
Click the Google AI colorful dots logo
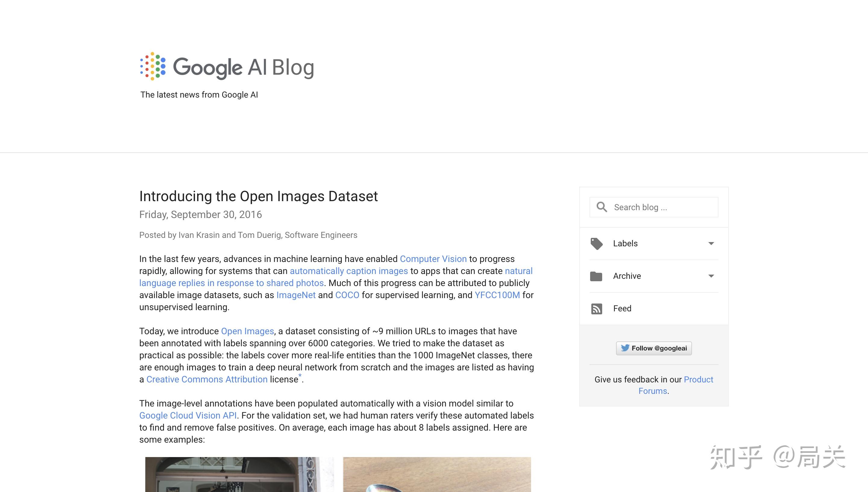[x=153, y=66]
